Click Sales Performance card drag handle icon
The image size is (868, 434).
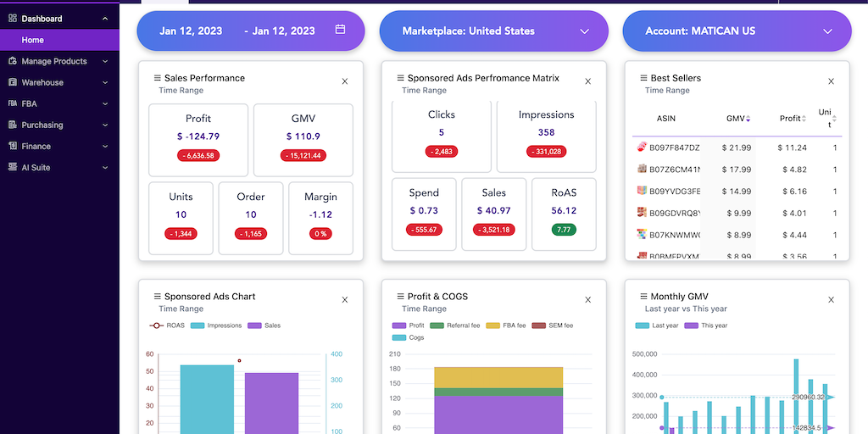(x=157, y=78)
